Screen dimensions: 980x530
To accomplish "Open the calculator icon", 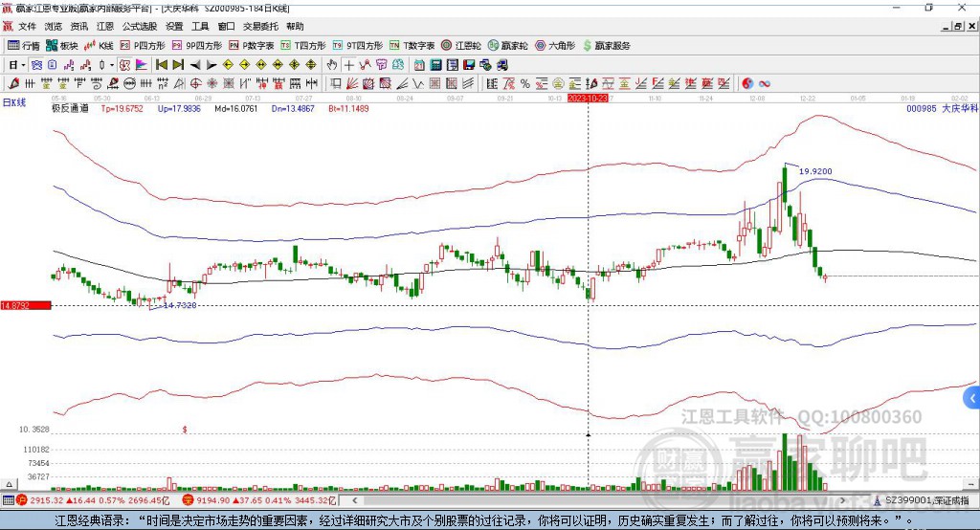I will pyautogui.click(x=435, y=65).
